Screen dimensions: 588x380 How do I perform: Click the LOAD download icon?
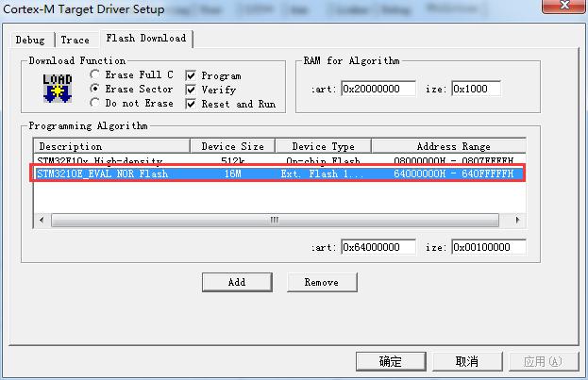(57, 89)
